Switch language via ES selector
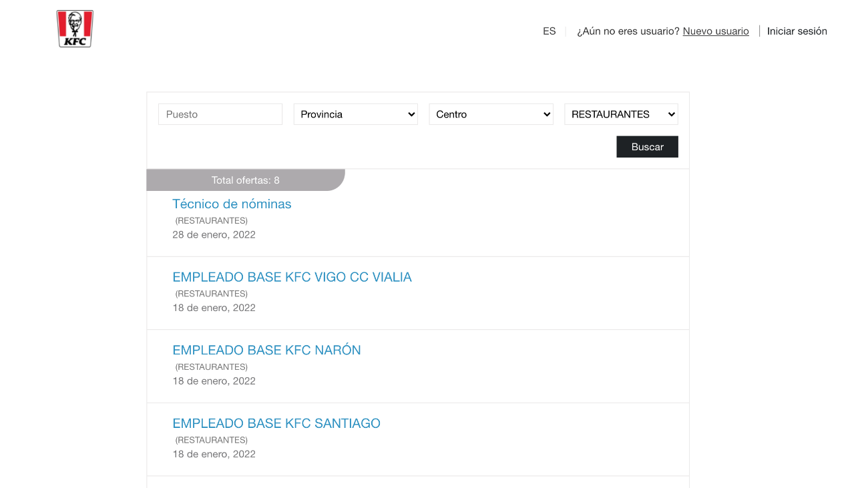The image size is (868, 488). point(550,31)
